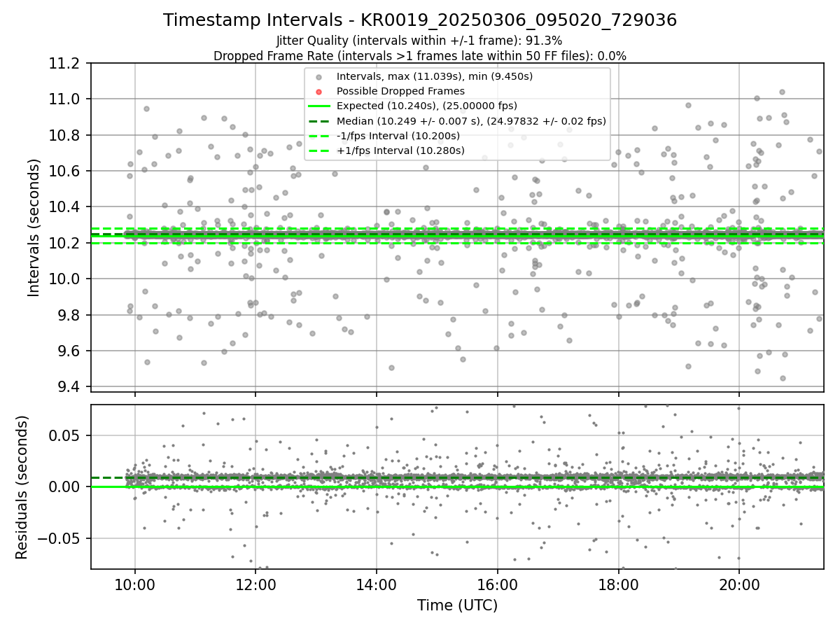Click the 10.2 tick label on the intervals axis
This screenshot has height=630, width=840.
(65, 243)
